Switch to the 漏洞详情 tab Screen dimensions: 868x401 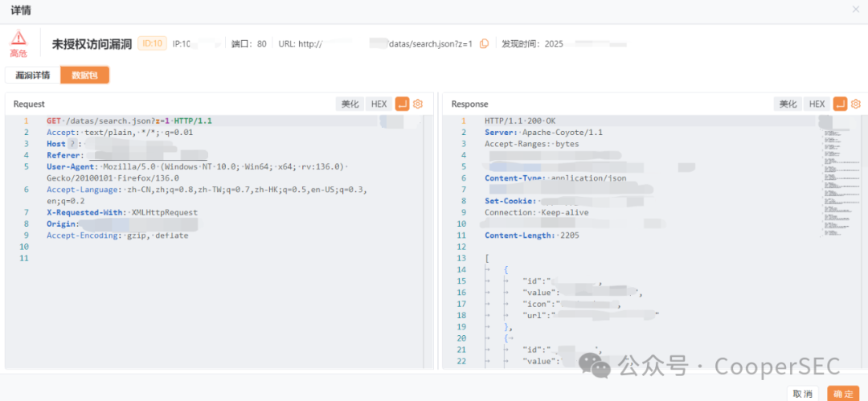point(32,76)
